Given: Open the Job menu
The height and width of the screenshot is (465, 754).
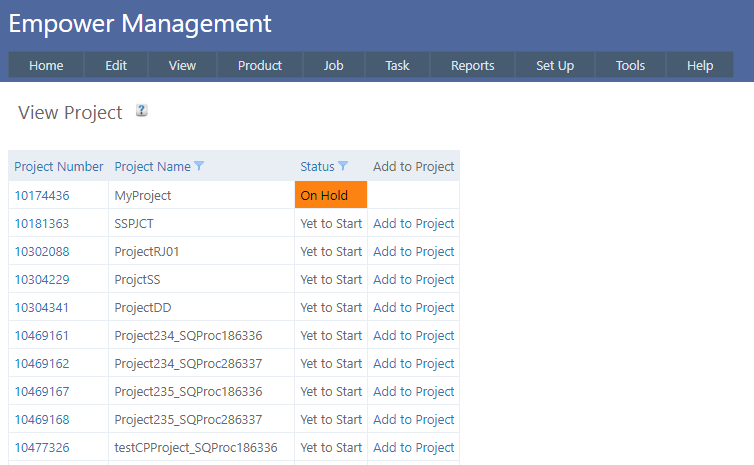Looking at the screenshot, I should pos(334,66).
